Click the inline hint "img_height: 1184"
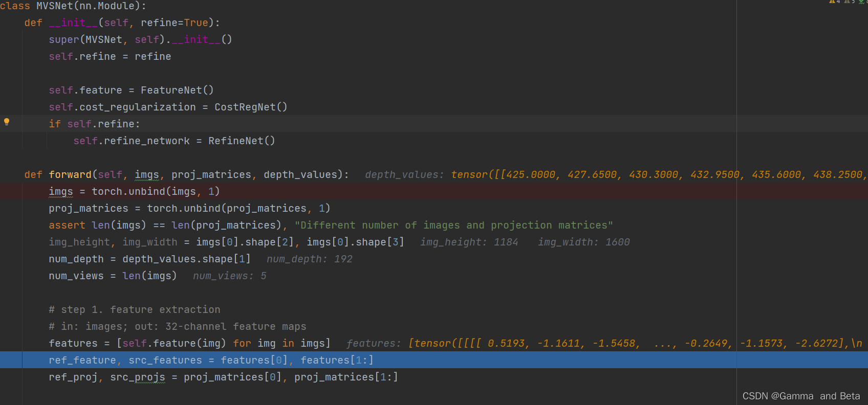Image resolution: width=868 pixels, height=405 pixels. [469, 242]
